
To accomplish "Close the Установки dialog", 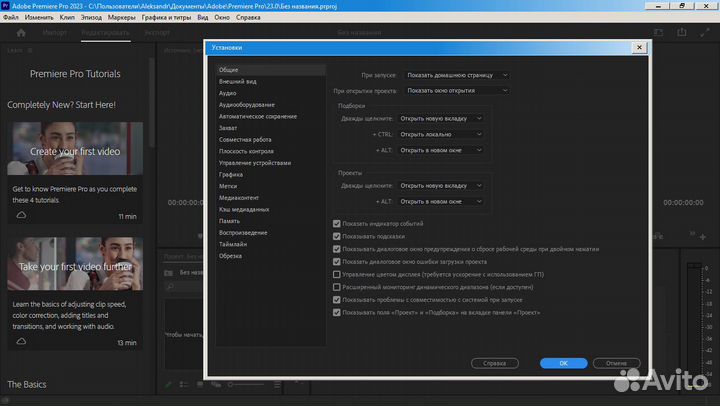I will tap(639, 47).
